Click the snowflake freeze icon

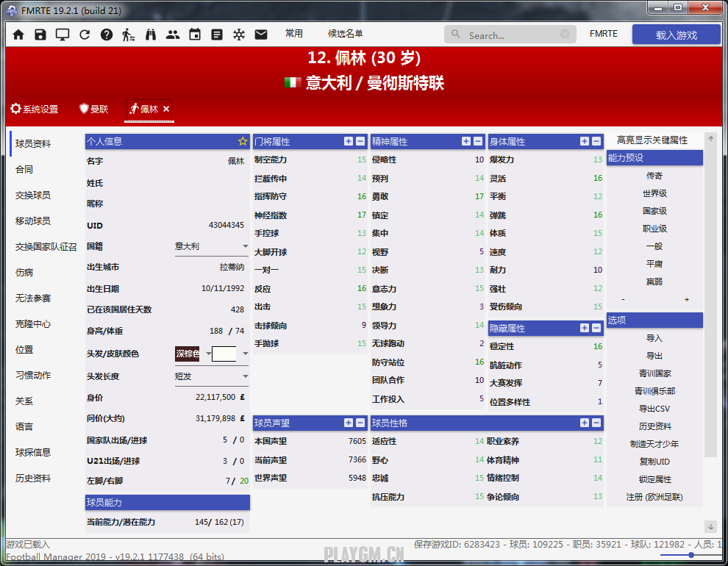click(x=239, y=35)
